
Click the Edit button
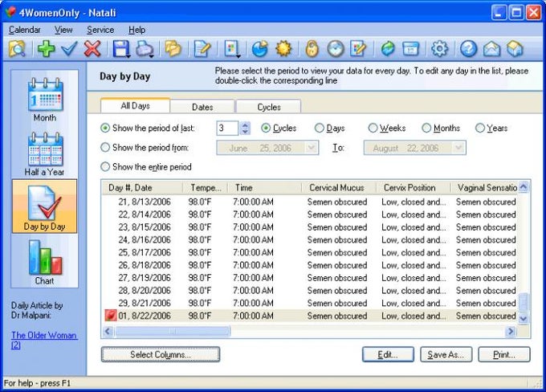[388, 354]
